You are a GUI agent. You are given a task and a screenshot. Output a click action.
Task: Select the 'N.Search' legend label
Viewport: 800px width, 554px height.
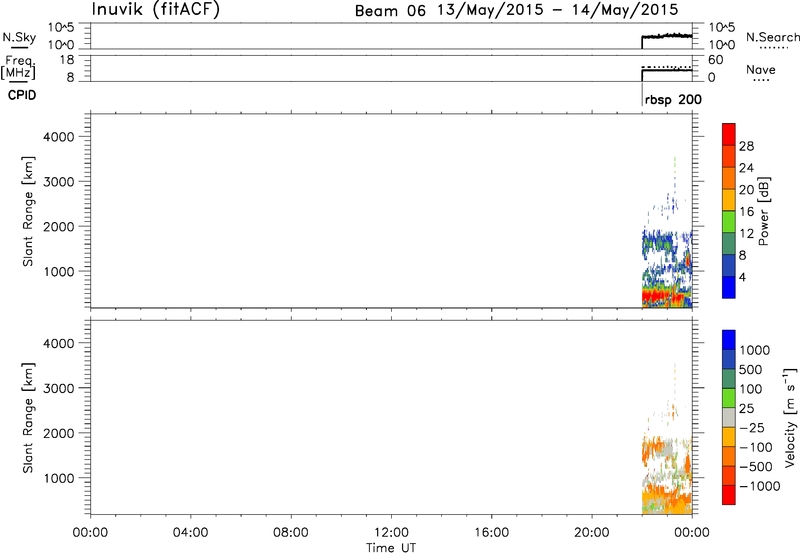pos(772,37)
